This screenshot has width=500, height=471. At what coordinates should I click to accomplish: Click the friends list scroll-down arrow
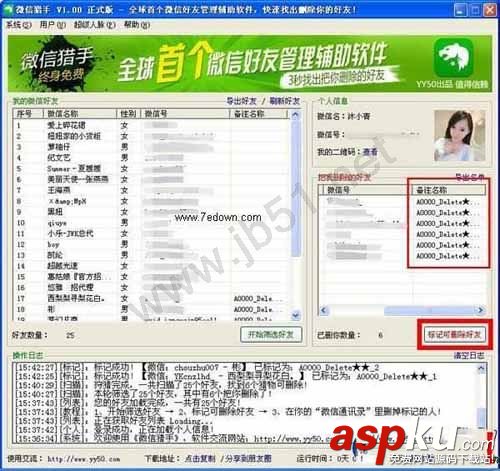coord(296,315)
